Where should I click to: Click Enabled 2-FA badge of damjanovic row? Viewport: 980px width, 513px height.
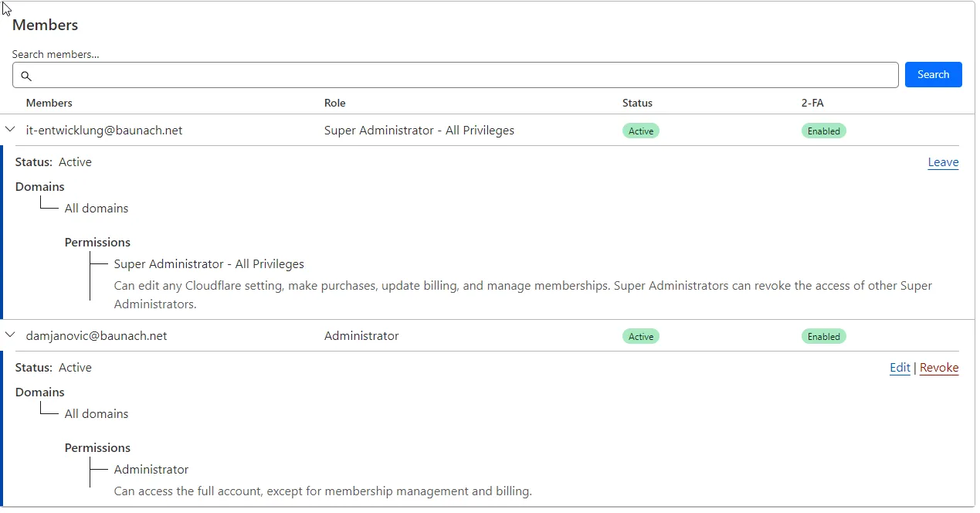823,337
